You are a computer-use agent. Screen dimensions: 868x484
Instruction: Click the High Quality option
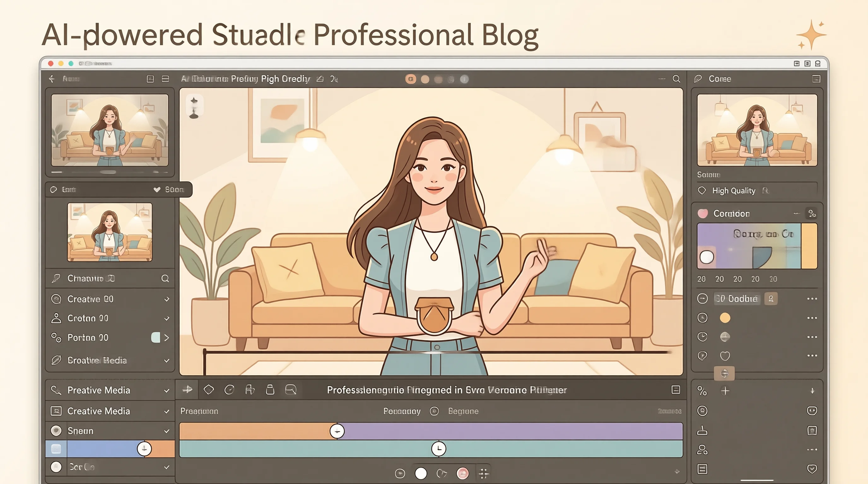[734, 191]
